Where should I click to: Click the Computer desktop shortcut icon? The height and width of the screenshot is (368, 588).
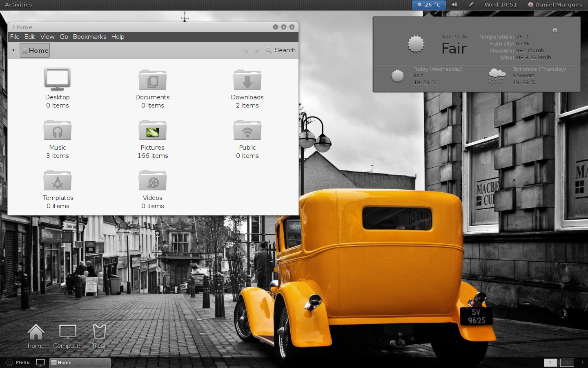(68, 332)
